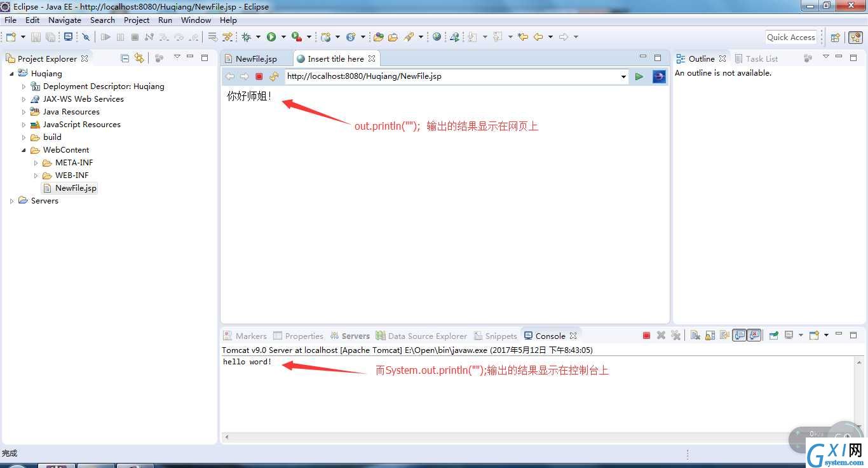The image size is (868, 468).
Task: Open Project Explorer View Menu triangle
Action: click(177, 57)
